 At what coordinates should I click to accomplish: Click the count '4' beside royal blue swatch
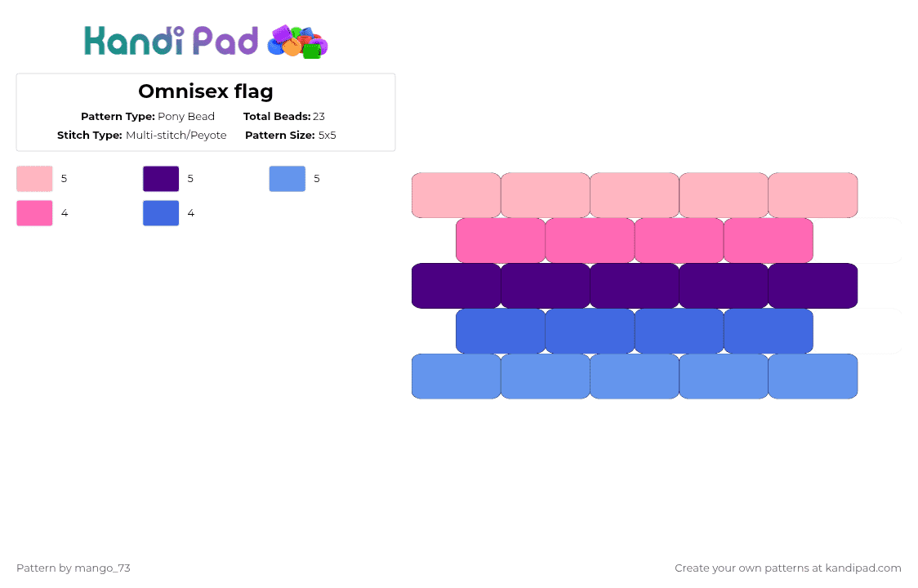(x=191, y=213)
